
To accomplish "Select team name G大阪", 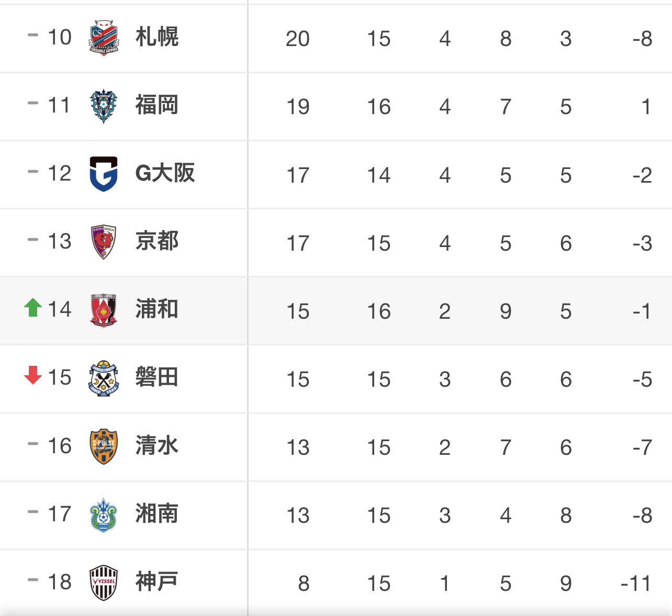I will coord(165,173).
